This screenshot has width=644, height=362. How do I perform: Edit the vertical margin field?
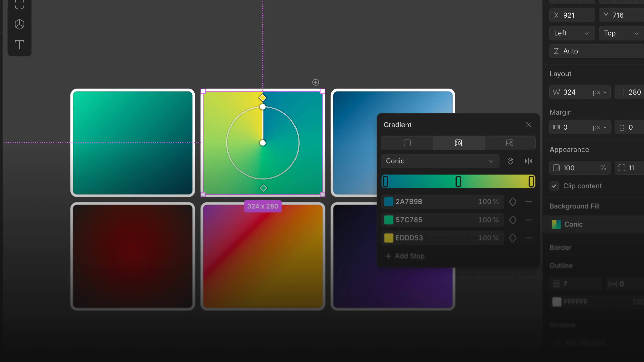tap(630, 127)
